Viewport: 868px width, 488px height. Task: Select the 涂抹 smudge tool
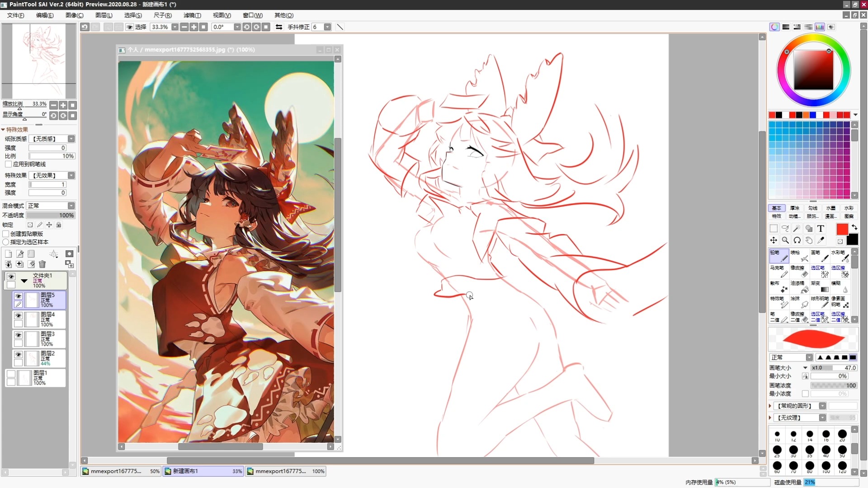tap(799, 302)
